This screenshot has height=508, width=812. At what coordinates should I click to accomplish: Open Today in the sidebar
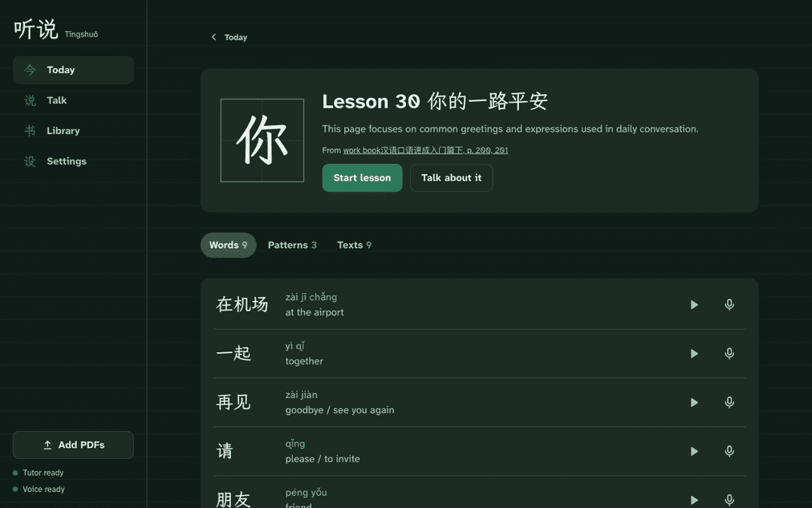pos(73,70)
